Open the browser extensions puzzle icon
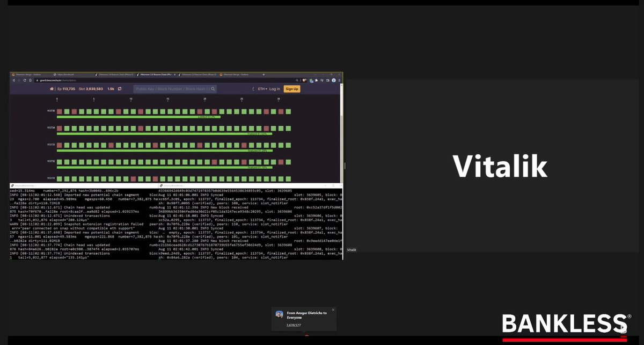This screenshot has width=644, height=345. (x=316, y=80)
